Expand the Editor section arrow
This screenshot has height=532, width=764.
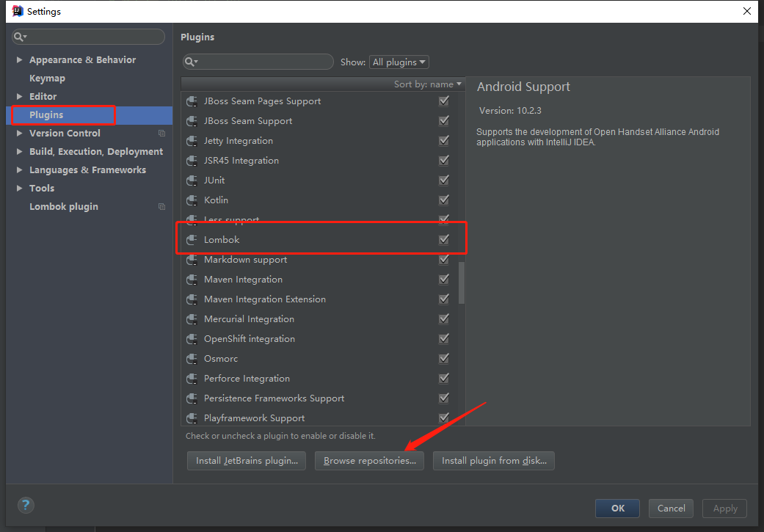pyautogui.click(x=20, y=96)
